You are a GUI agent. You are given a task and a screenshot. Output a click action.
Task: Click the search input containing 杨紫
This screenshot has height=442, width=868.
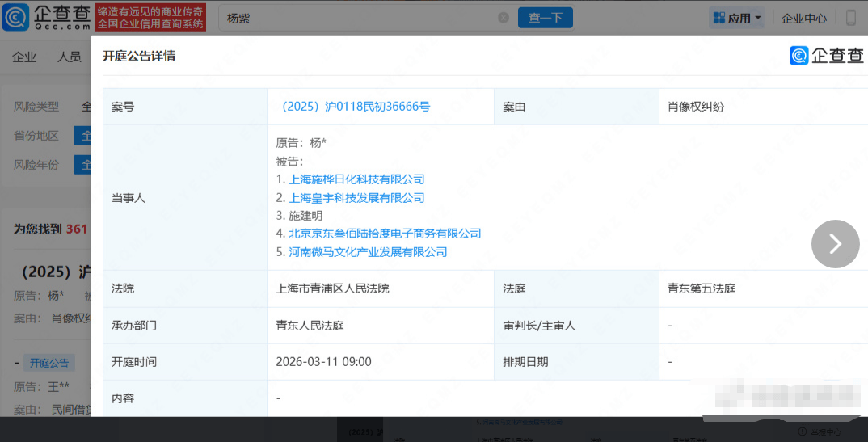(356, 18)
